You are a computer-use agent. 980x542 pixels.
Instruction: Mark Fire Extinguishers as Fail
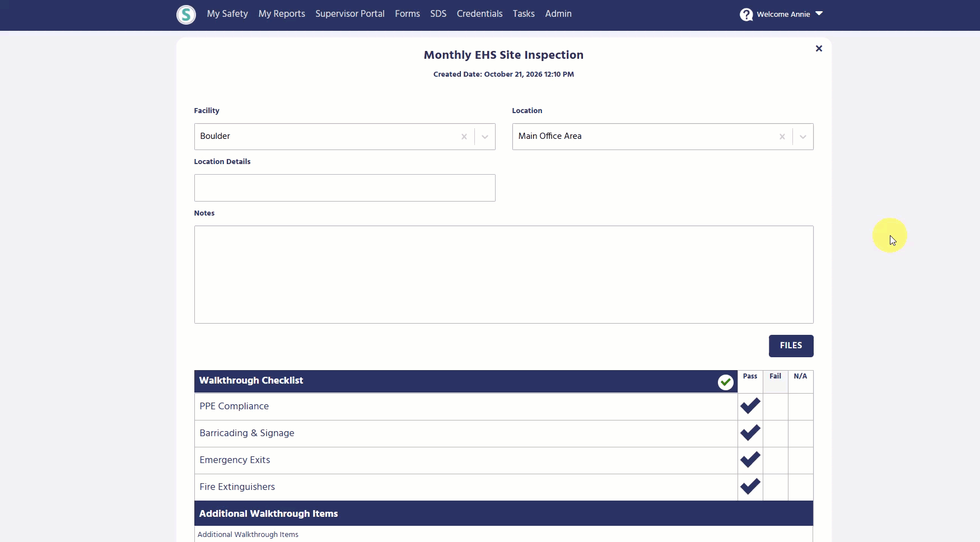pos(775,487)
